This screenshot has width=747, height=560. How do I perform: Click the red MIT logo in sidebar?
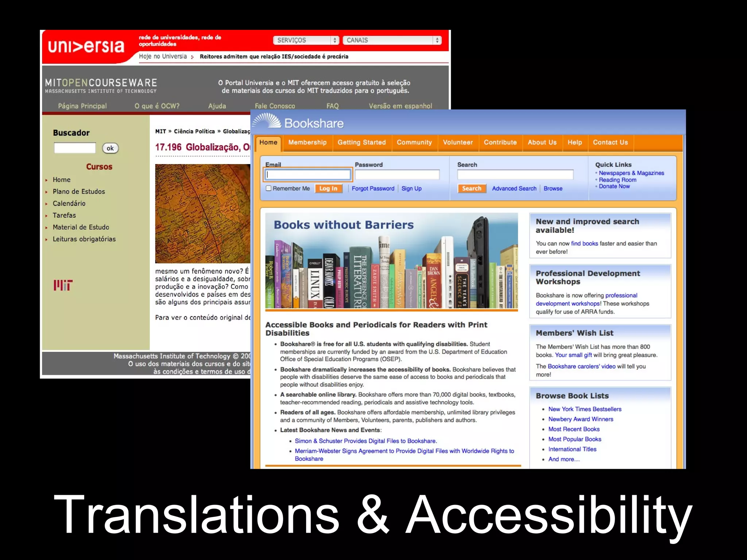click(x=63, y=285)
